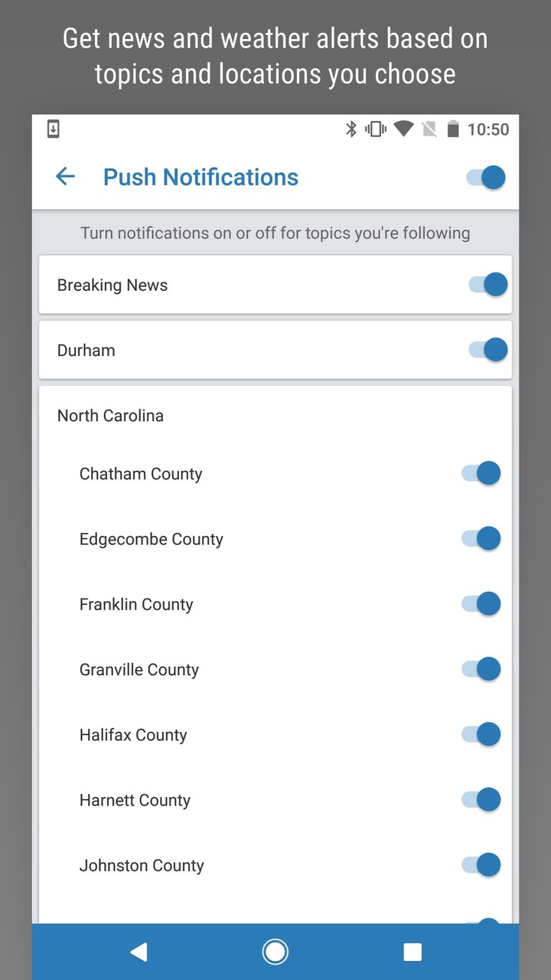Tap the battery status icon
551x980 pixels.
[x=453, y=129]
